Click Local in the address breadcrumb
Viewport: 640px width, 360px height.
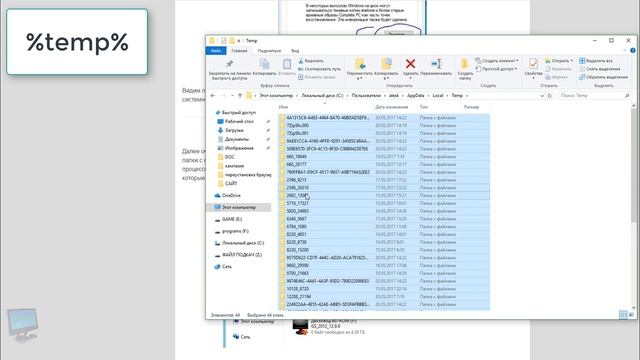[438, 96]
